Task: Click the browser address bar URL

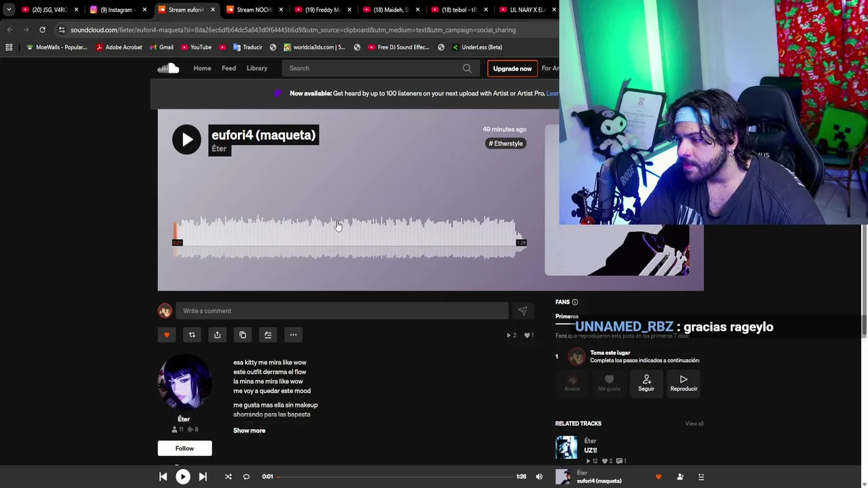Action: 293,30
